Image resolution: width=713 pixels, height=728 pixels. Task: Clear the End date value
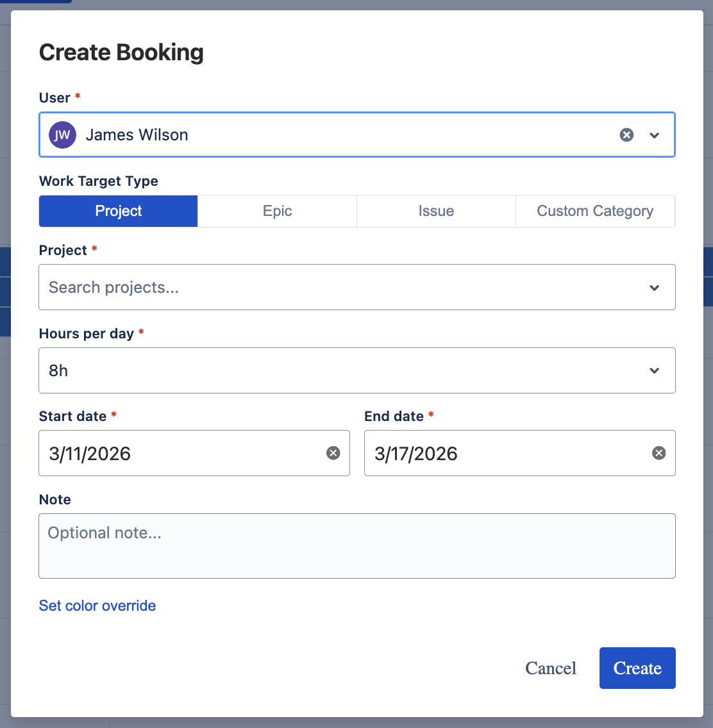(x=658, y=453)
